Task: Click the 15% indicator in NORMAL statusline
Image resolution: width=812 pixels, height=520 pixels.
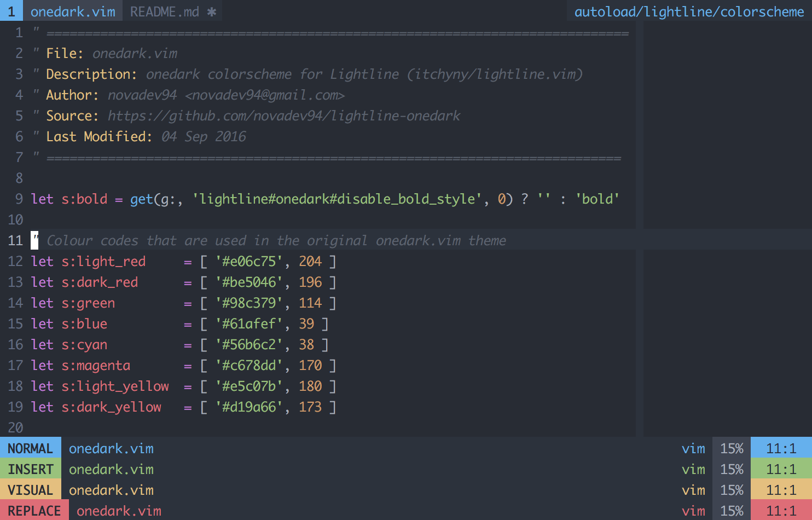Action: (732, 448)
